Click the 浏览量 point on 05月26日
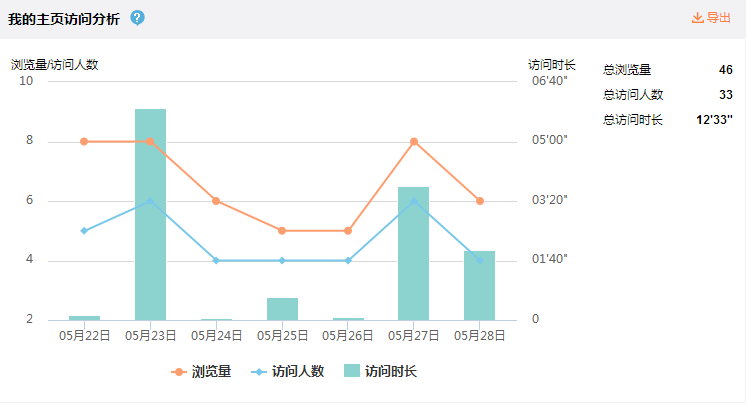This screenshot has width=746, height=405. [348, 231]
